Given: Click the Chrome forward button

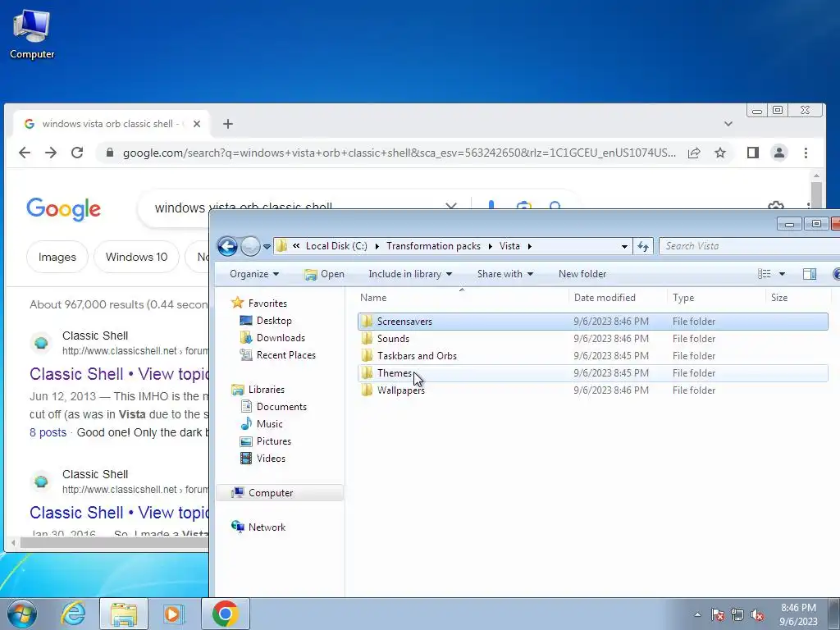Looking at the screenshot, I should point(51,153).
